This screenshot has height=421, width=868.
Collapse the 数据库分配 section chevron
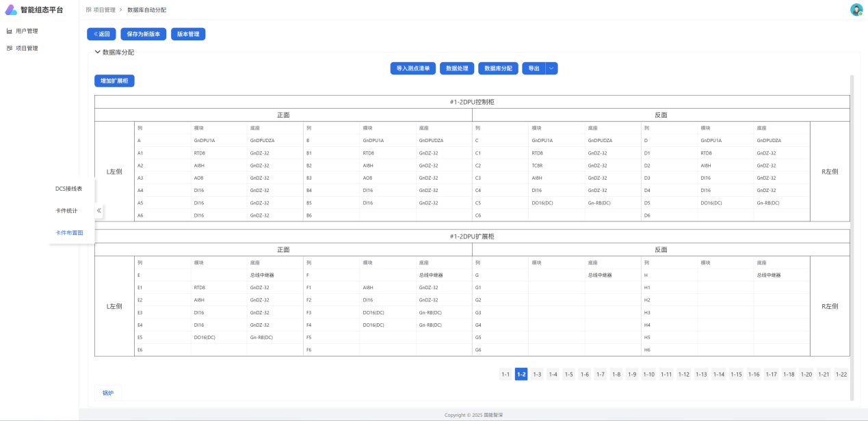[x=98, y=52]
